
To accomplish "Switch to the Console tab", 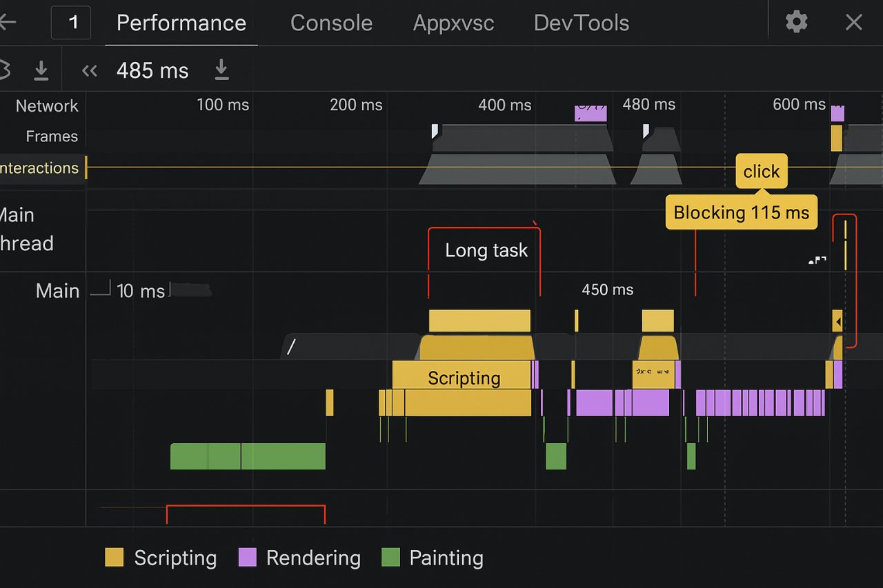I will click(331, 23).
